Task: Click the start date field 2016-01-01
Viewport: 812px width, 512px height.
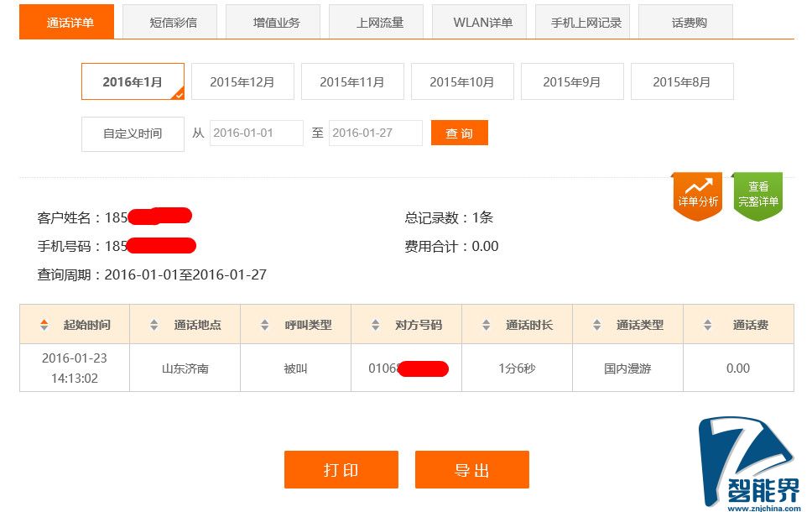Action: click(x=257, y=133)
